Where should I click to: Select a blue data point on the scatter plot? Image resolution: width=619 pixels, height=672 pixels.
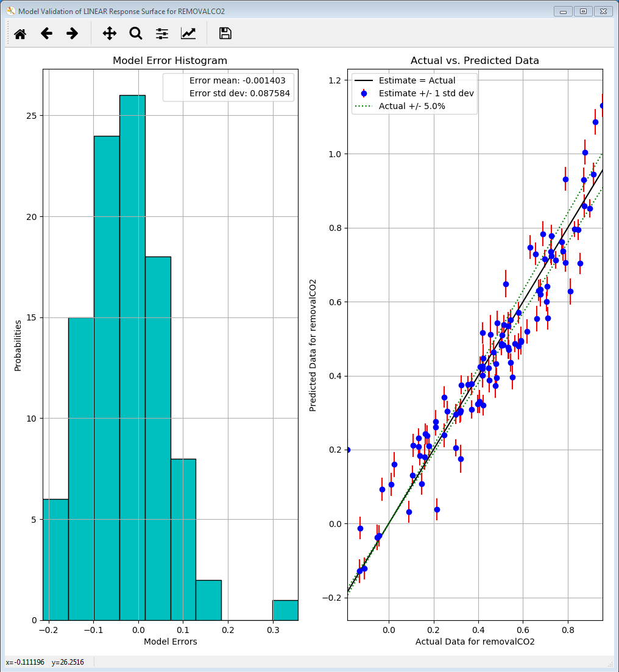(504, 283)
